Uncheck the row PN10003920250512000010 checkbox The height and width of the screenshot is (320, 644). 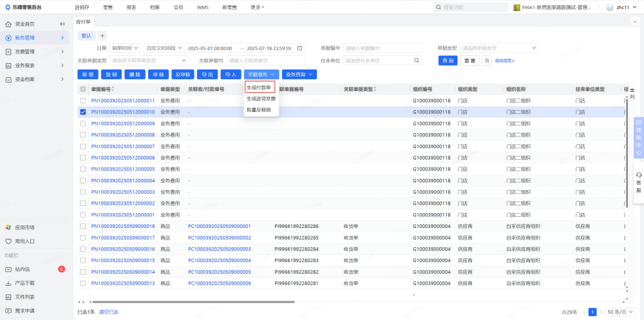click(82, 112)
